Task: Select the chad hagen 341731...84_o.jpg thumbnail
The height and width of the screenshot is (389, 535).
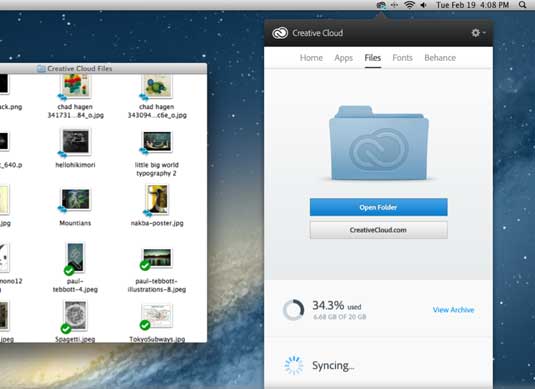Action: coord(75,85)
